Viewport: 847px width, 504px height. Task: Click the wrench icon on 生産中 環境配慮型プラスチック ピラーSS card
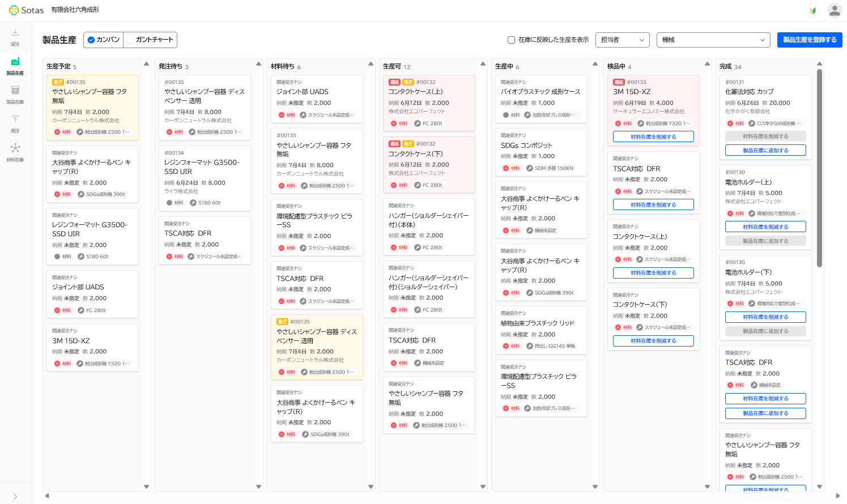527,408
